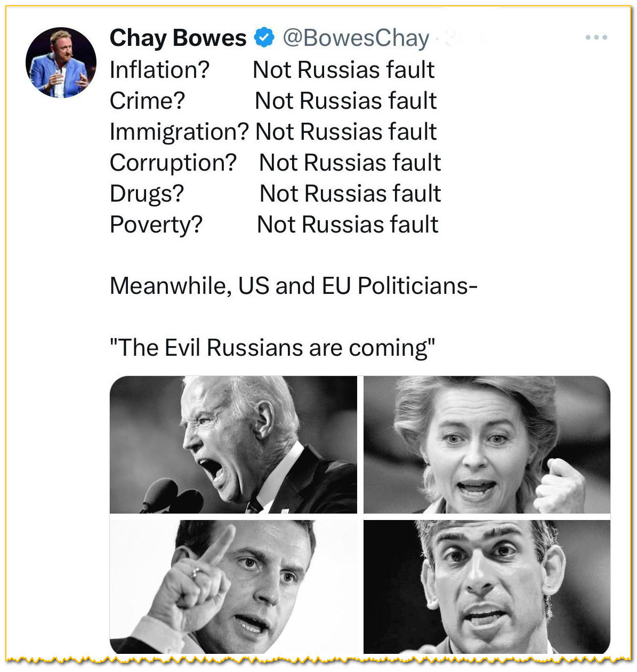Click the 'Inflation?' line of text
Image resolution: width=637 pixels, height=672 pixels.
point(159,70)
